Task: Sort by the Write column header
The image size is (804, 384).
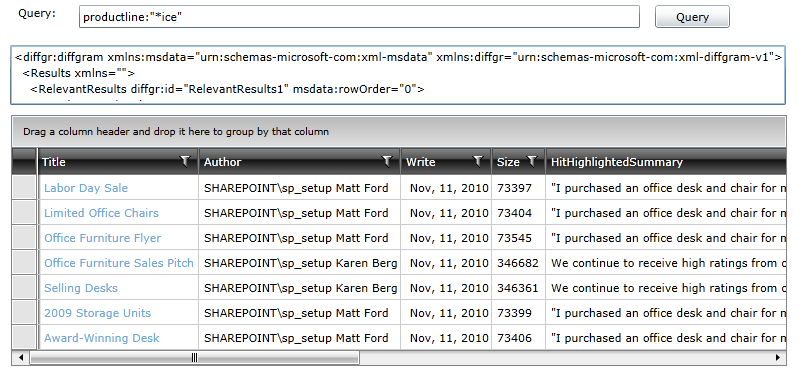Action: pyautogui.click(x=446, y=162)
